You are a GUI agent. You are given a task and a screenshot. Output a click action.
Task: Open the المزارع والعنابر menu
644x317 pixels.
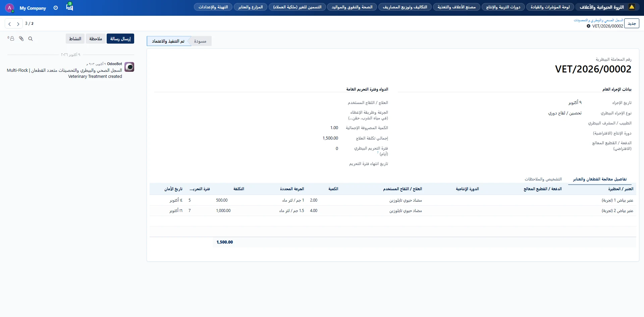pos(251,7)
